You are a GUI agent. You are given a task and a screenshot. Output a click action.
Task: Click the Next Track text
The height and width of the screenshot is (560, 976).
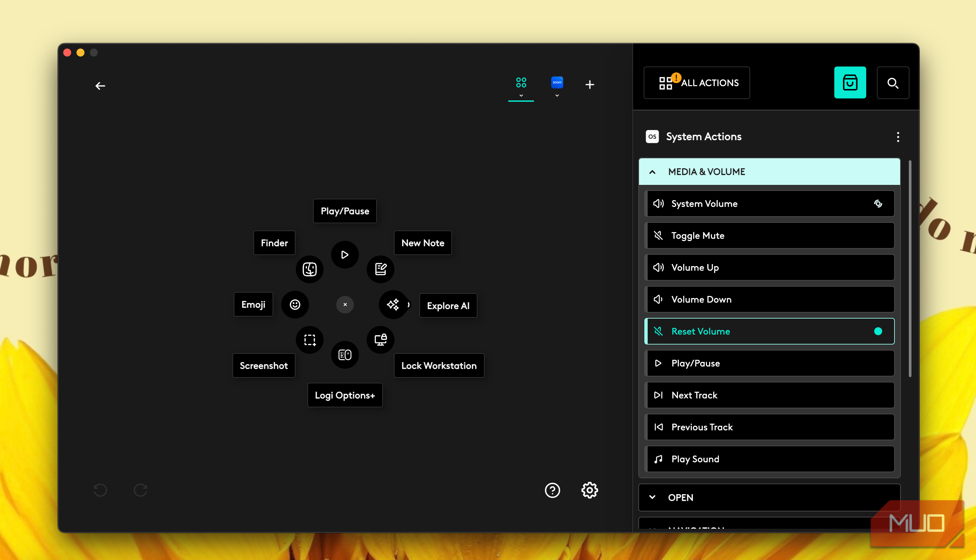click(x=694, y=395)
